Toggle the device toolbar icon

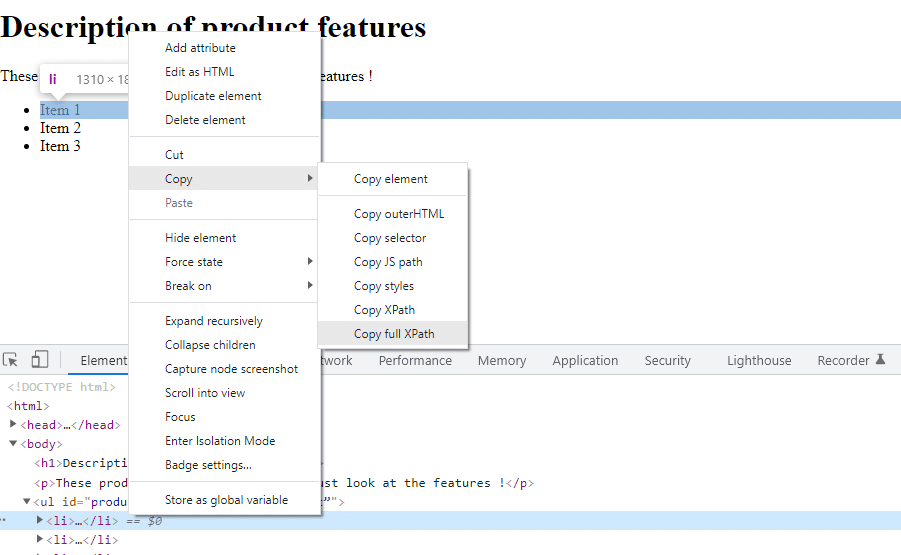point(40,360)
